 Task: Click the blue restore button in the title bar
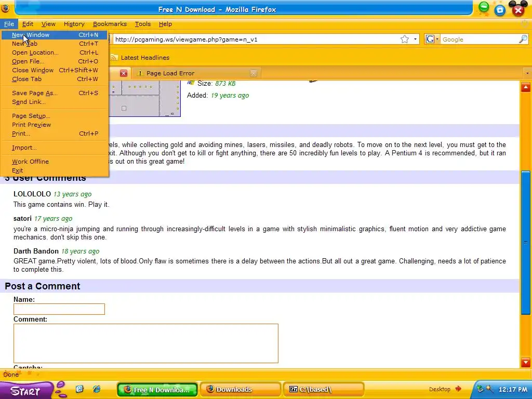(500, 10)
